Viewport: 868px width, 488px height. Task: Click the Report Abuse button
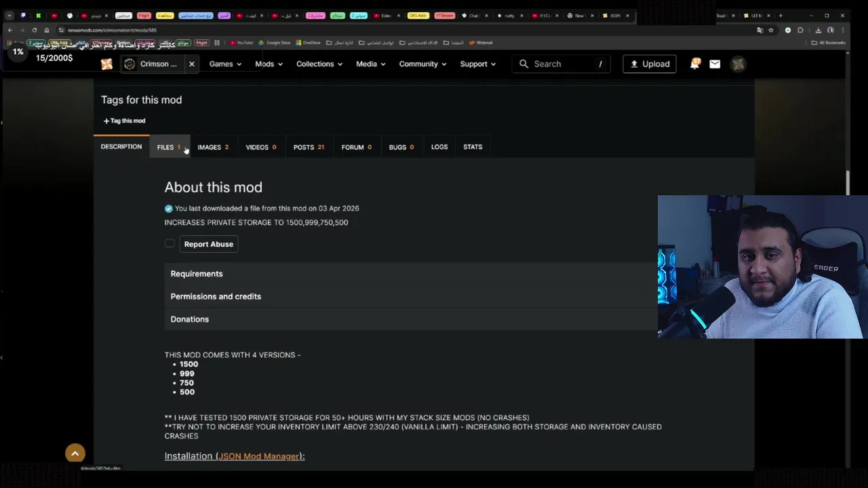point(208,244)
